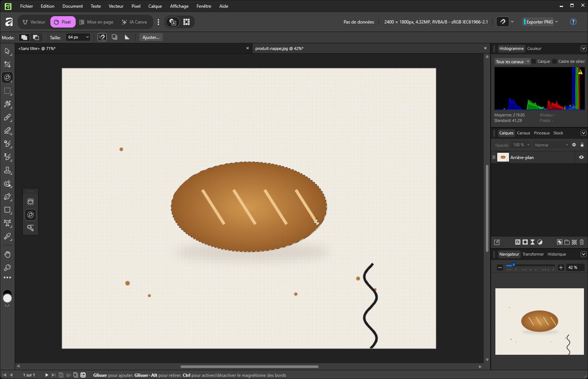
Task: Open Histogramme panel options menu
Action: point(583,48)
